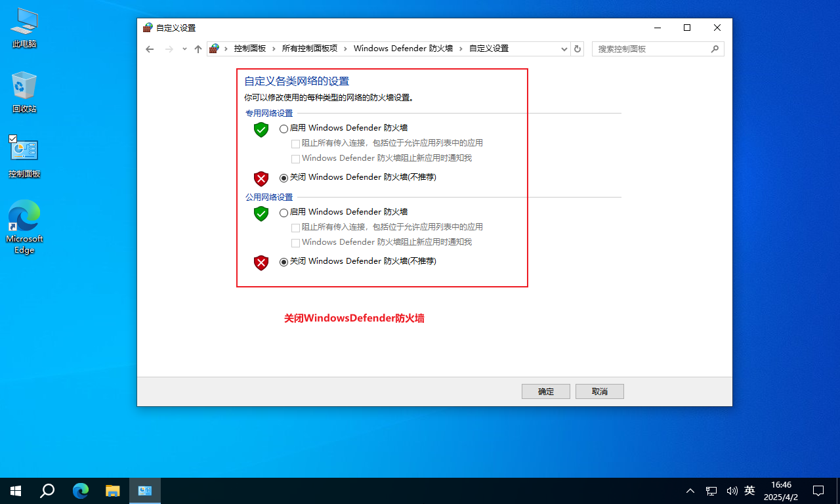
Task: Click the 自定义设置 breadcrumb
Action: [488, 49]
